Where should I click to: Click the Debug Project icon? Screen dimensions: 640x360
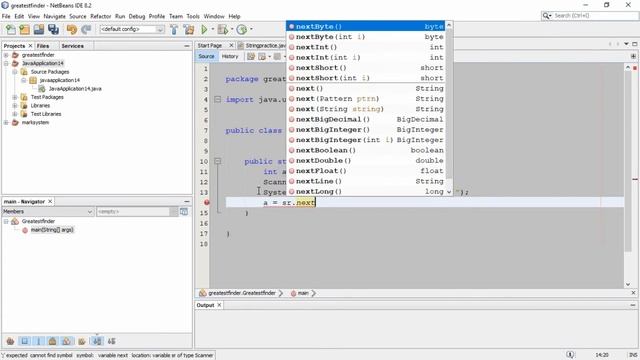(x=222, y=29)
